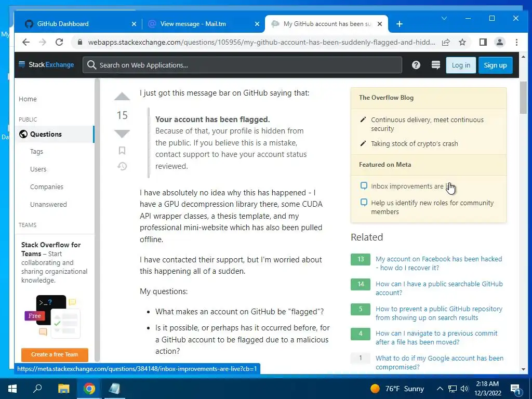Open Questions in the sidebar
This screenshot has width=532, height=399.
(54, 134)
